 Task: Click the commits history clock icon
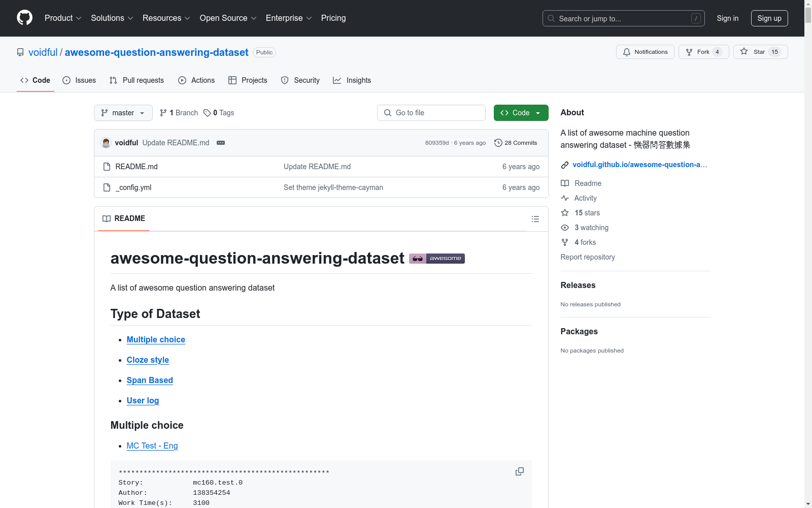point(498,143)
